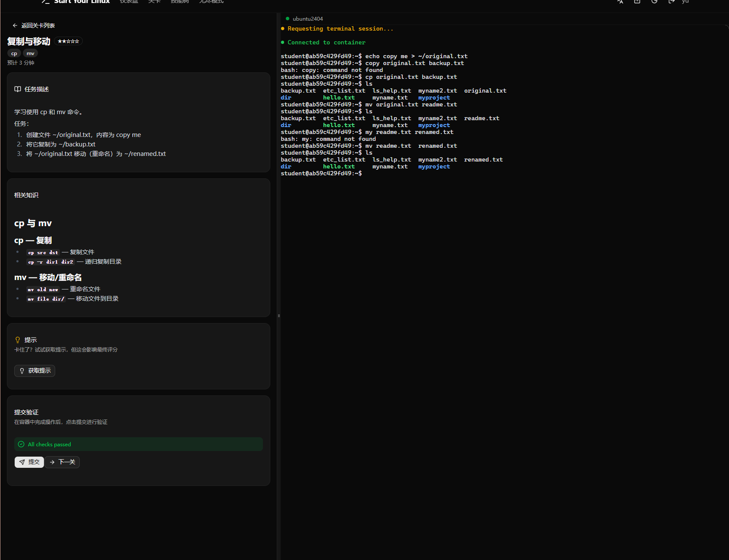This screenshot has height=560, width=729.
Task: Click the 'mv — 移动/重命名' subheading
Action: (x=48, y=277)
